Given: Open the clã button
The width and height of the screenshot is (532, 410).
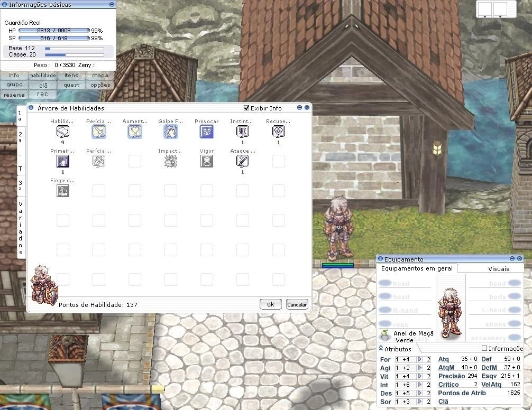Looking at the screenshot, I should [x=43, y=85].
